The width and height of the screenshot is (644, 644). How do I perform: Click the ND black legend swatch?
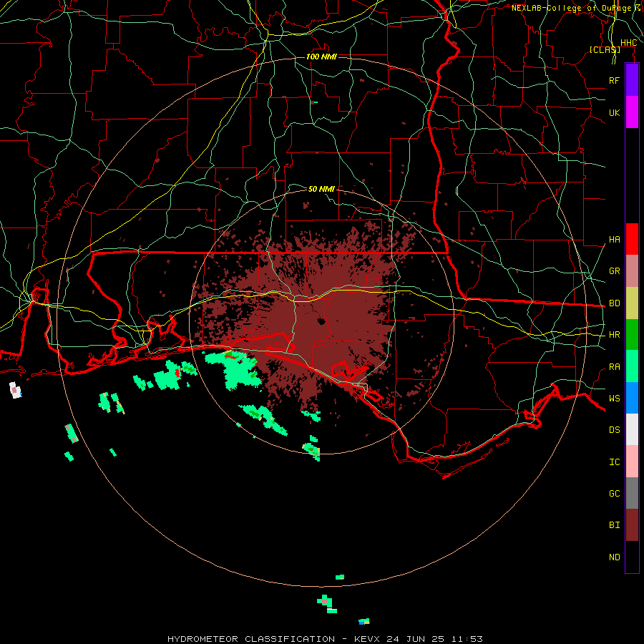632,557
